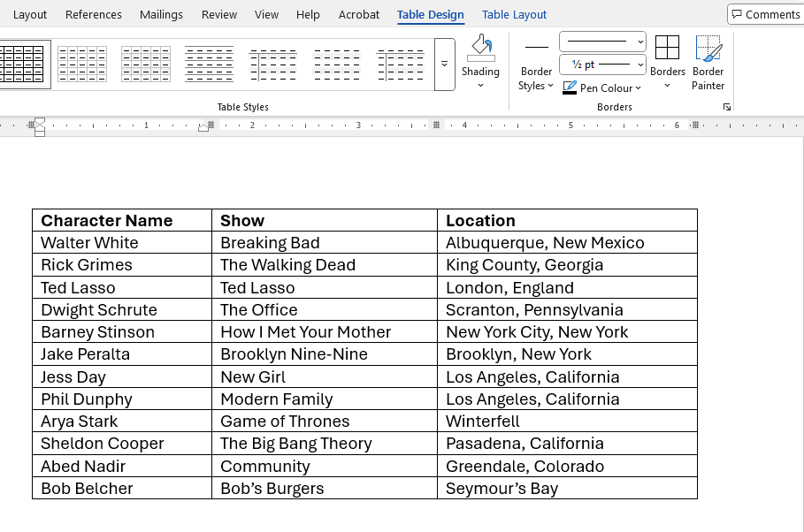Open the Shading dropdown arrow
The width and height of the screenshot is (804, 532).
pos(480,86)
